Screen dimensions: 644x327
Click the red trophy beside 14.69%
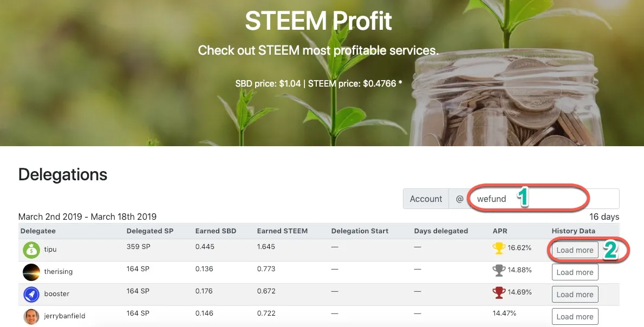[499, 292]
